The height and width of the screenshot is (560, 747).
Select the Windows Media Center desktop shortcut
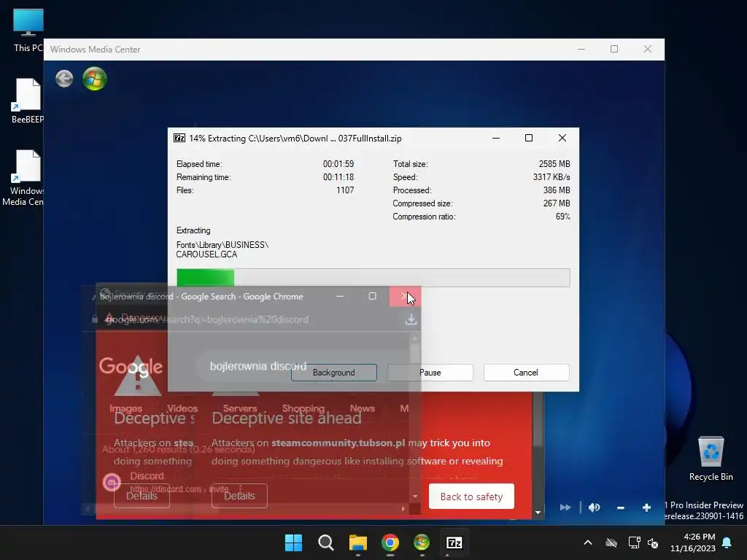pos(23,178)
